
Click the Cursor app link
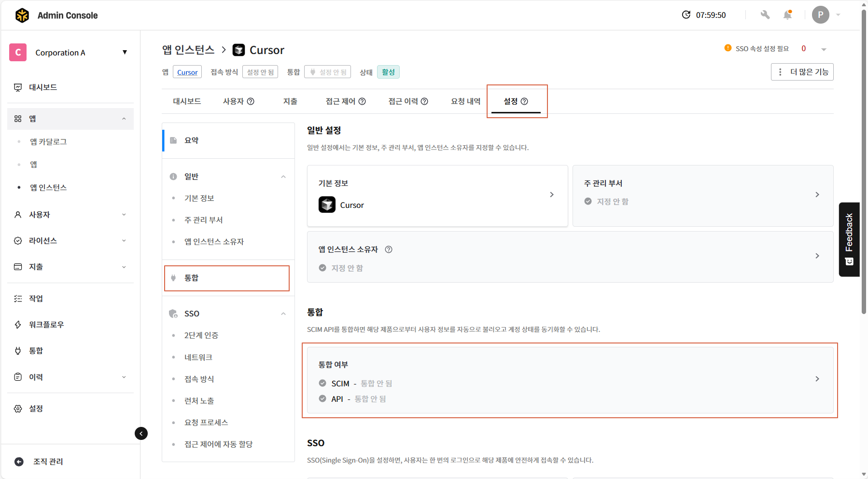[x=187, y=72]
